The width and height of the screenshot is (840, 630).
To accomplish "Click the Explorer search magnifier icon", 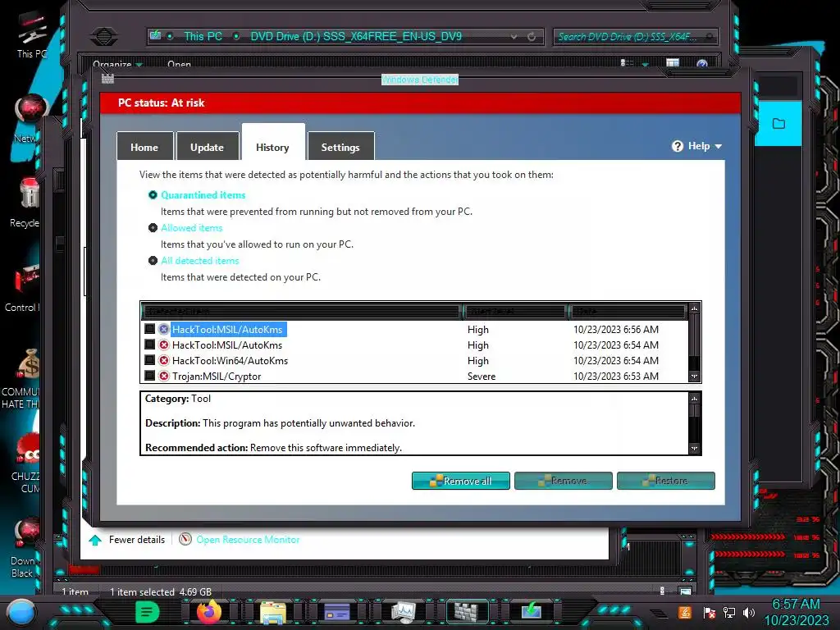I will [x=710, y=36].
